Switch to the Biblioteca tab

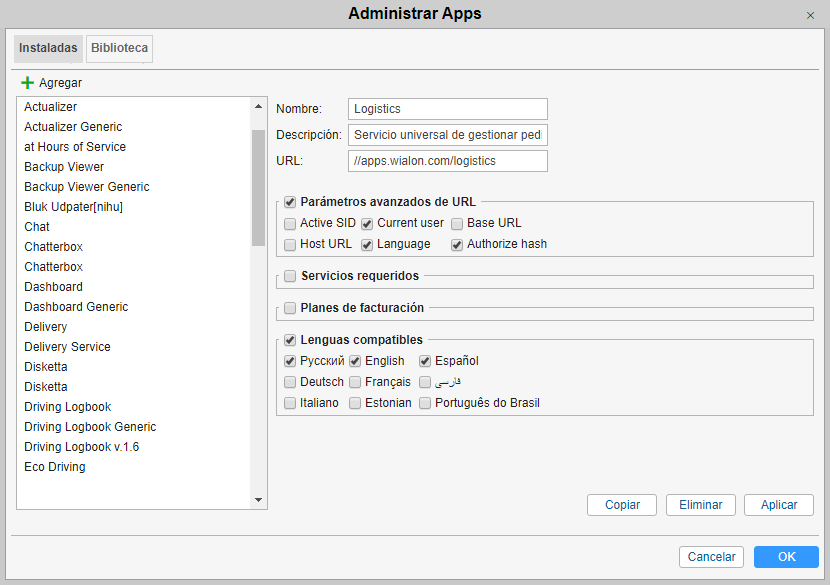pos(119,48)
